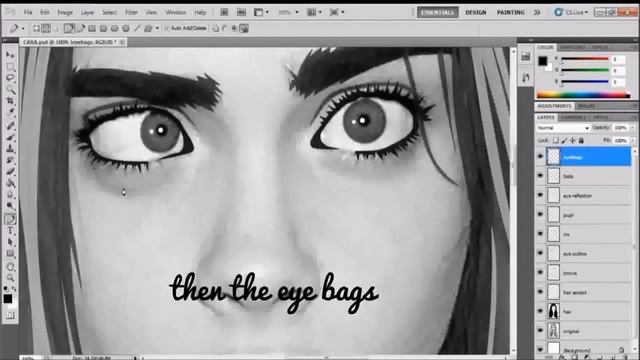Select the Zoom tool in toolbox
This screenshot has height=360, width=640.
point(10,278)
